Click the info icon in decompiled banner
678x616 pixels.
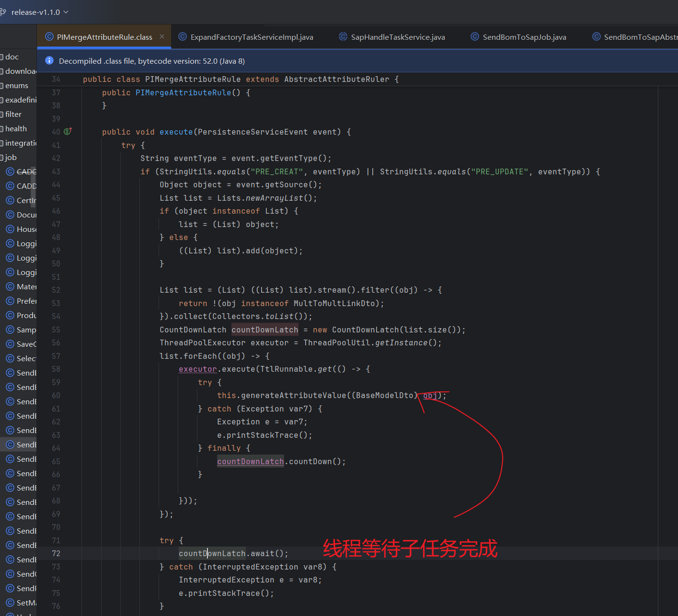49,61
